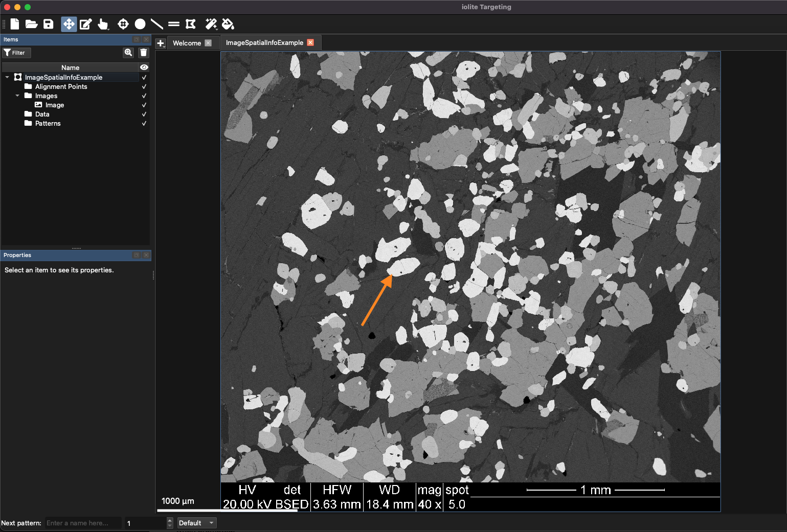Click the 'Enter a name here' pattern field
Screen dimensions: 787x532
click(x=82, y=523)
